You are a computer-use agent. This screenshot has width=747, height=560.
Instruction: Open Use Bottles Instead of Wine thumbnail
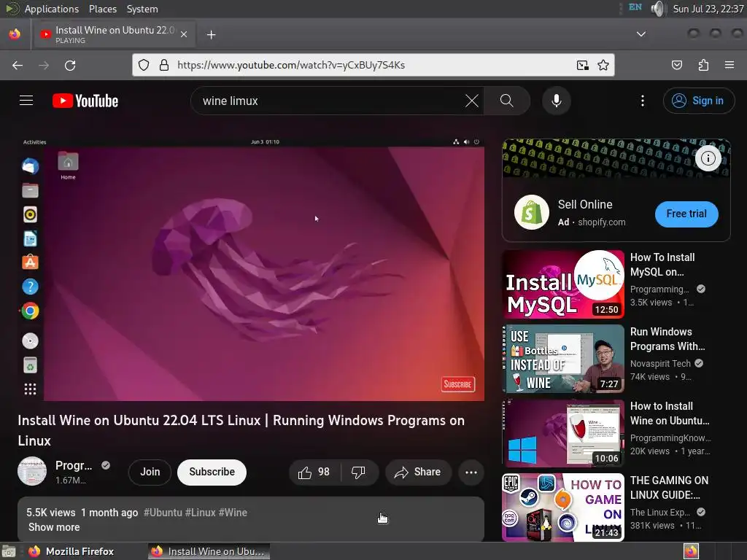(x=564, y=359)
